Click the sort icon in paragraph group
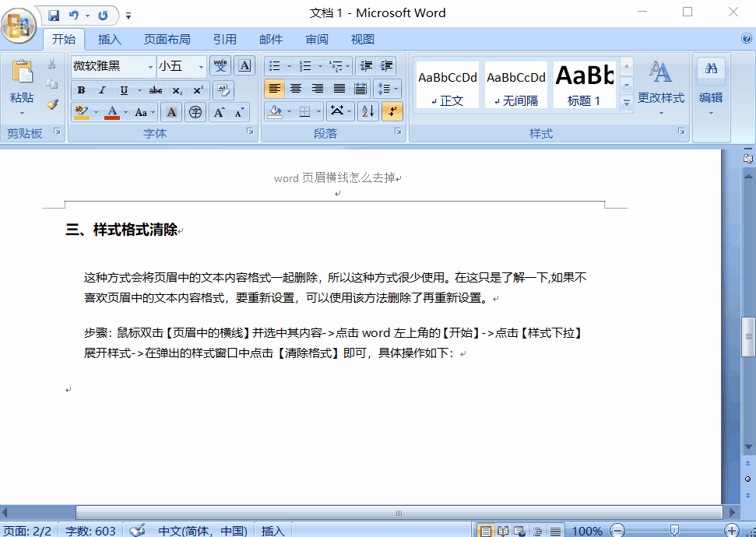 pos(367,111)
